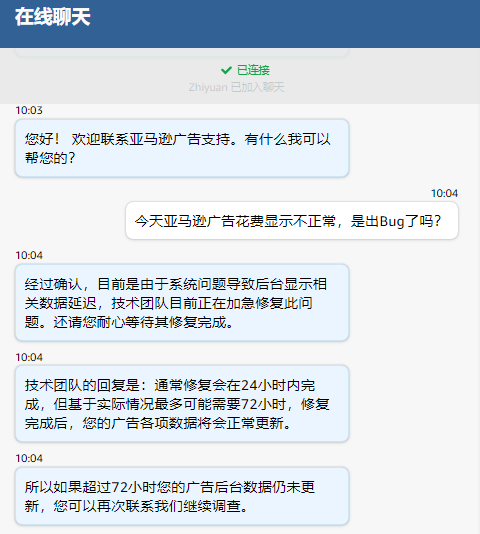Click the right-aligned 10:04 timestamp
This screenshot has height=534, width=480.
pos(444,193)
